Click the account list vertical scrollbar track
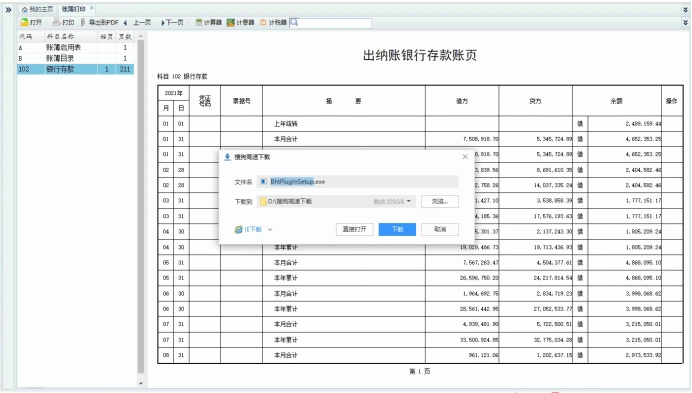692x393 pixels. coord(141,208)
